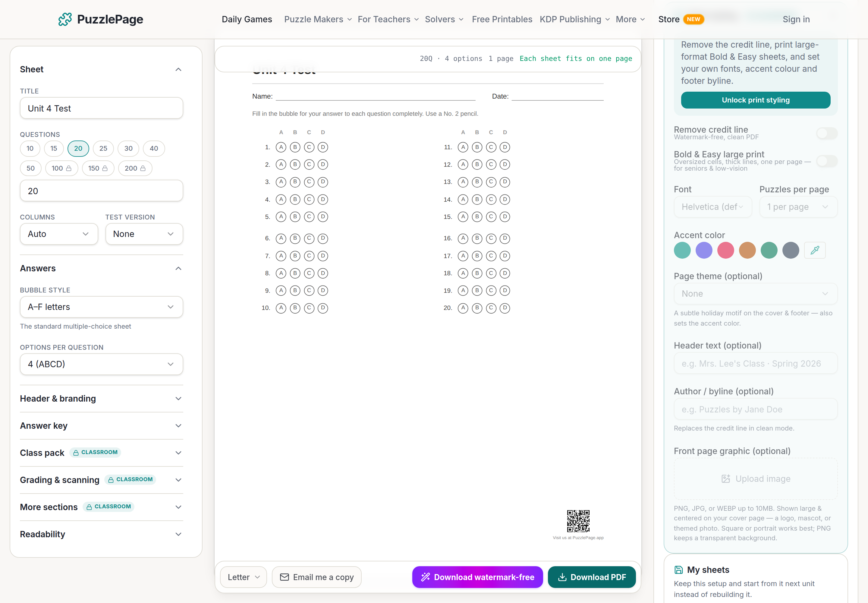Open the Letter paper size dropdown
Screen dimensions: 868x603
244,577
